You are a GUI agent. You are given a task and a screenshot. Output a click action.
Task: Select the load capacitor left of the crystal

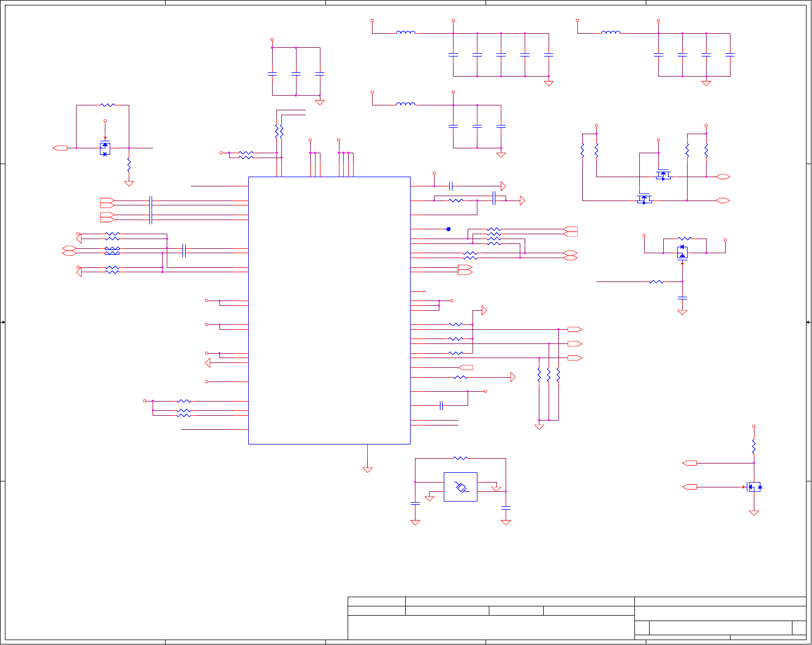pyautogui.click(x=415, y=504)
